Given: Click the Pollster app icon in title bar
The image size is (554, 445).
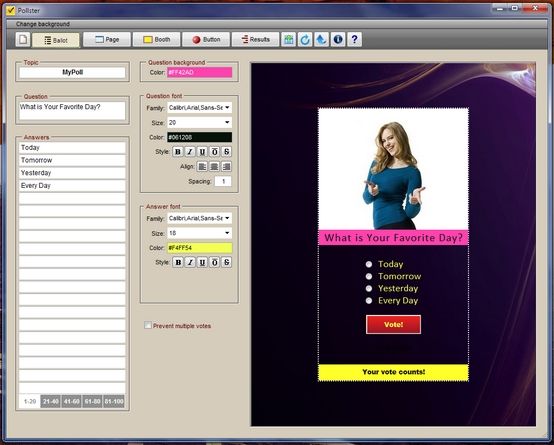Looking at the screenshot, I should (11, 10).
